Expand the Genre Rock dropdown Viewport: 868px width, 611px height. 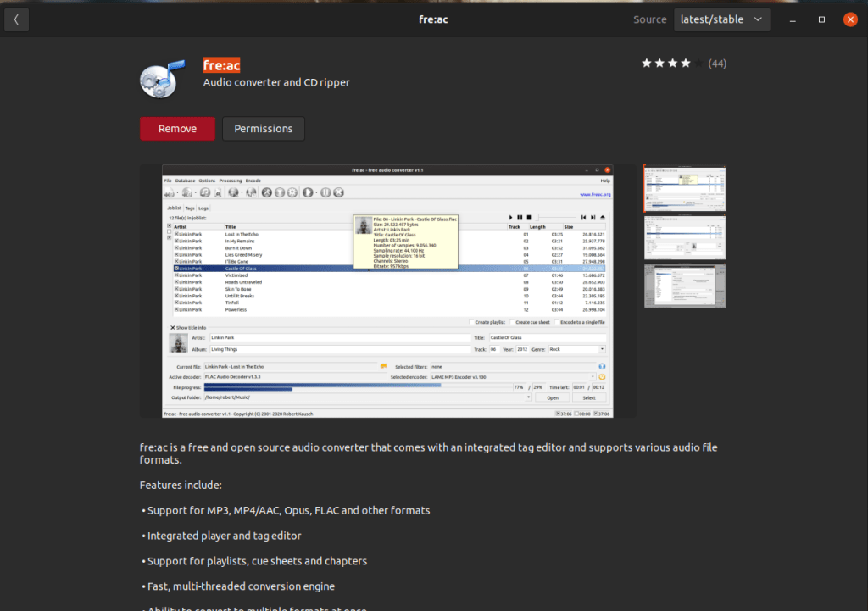click(602, 349)
